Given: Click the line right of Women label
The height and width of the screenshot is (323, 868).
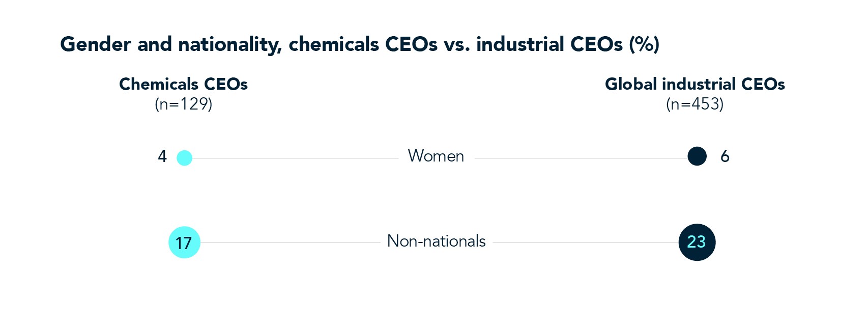Looking at the screenshot, I should 580,158.
